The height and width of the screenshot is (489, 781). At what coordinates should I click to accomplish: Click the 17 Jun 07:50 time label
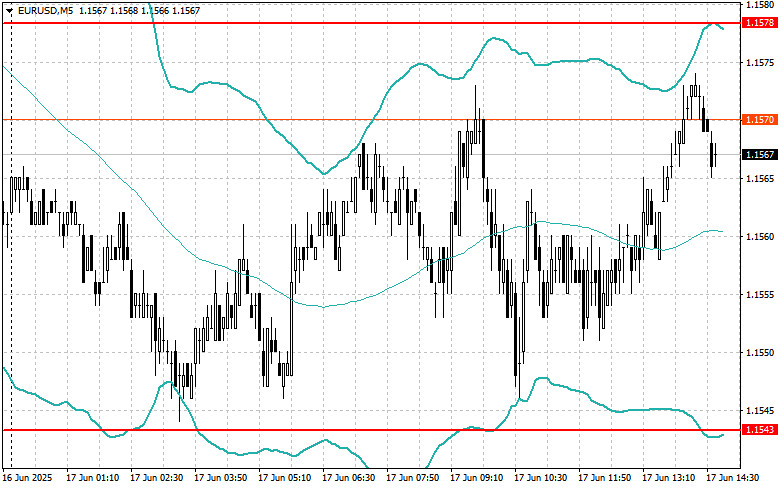[x=412, y=478]
